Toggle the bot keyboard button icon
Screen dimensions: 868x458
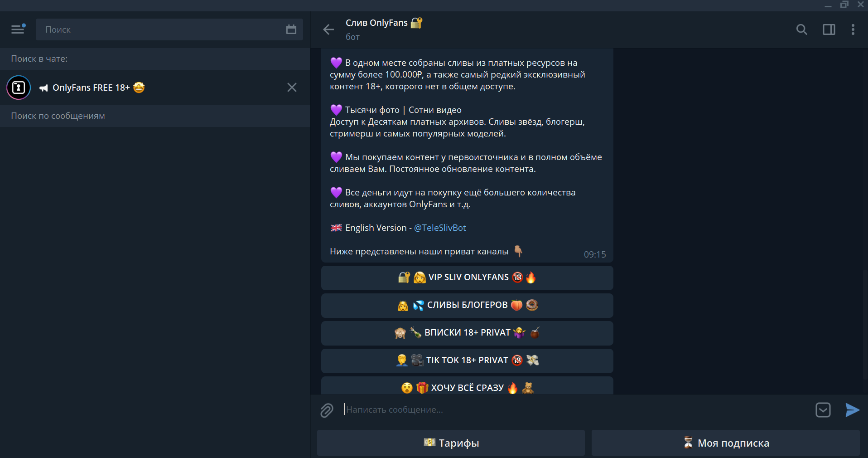(823, 410)
